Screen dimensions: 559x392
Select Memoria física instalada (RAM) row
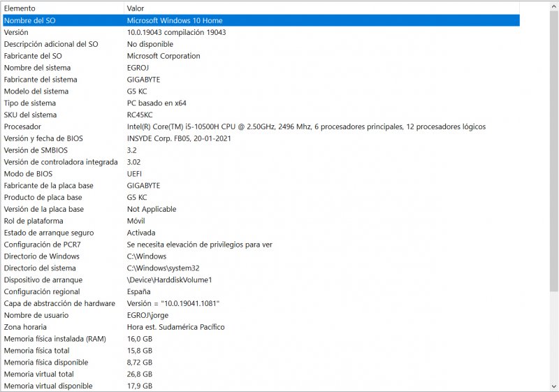coord(261,338)
